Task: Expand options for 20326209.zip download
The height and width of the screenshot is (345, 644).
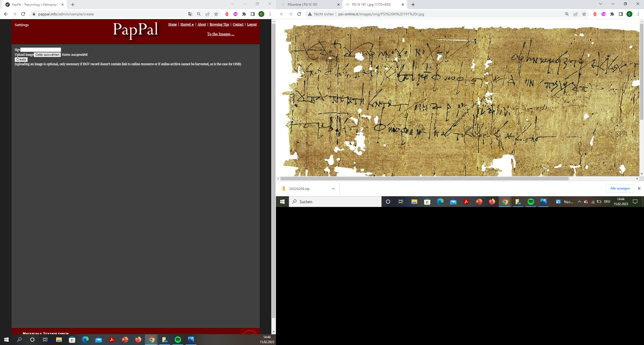Action: pos(333,189)
